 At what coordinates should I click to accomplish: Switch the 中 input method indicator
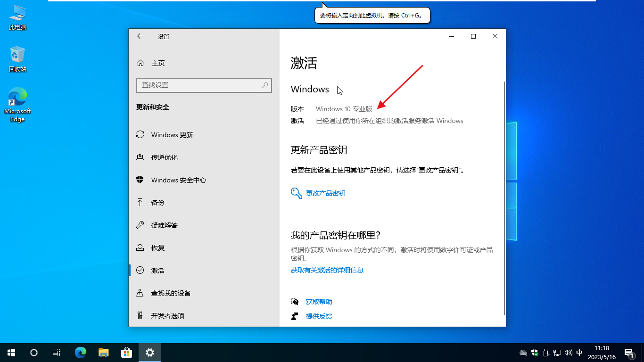point(579,353)
